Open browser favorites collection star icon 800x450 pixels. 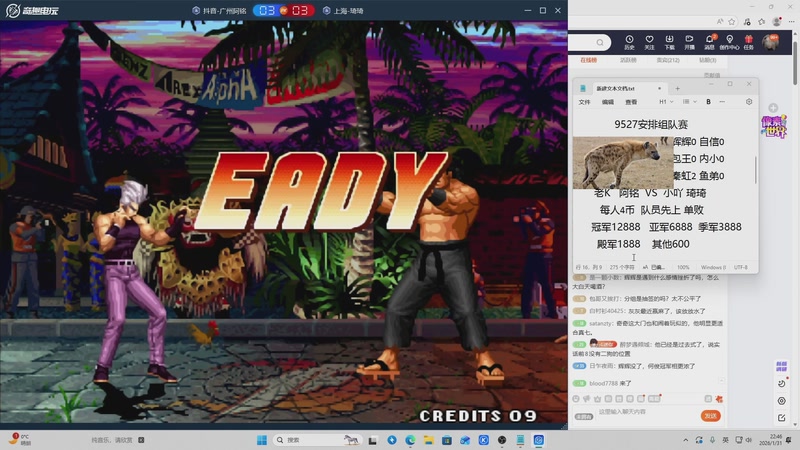pyautogui.click(x=762, y=21)
